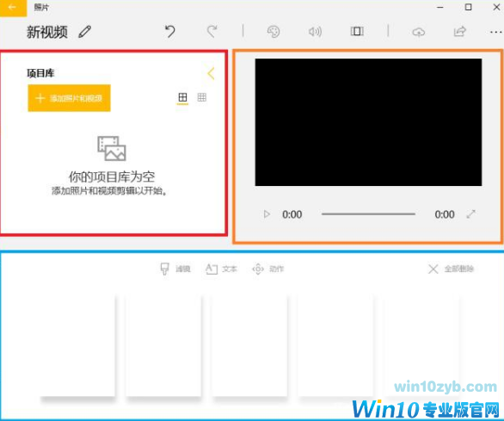Switch to large thumbnail grid view
The height and width of the screenshot is (421, 504).
(x=182, y=97)
